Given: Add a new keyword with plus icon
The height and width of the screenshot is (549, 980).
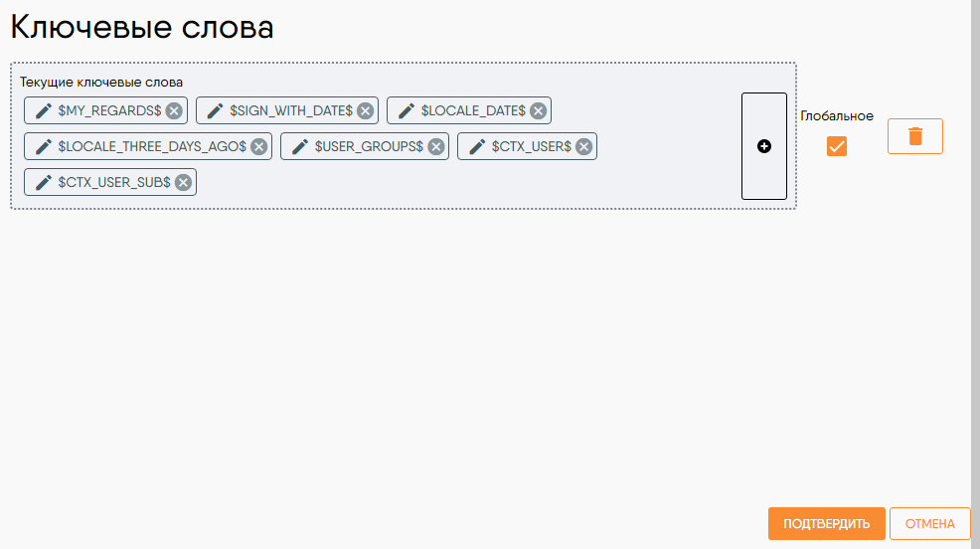Looking at the screenshot, I should (763, 146).
